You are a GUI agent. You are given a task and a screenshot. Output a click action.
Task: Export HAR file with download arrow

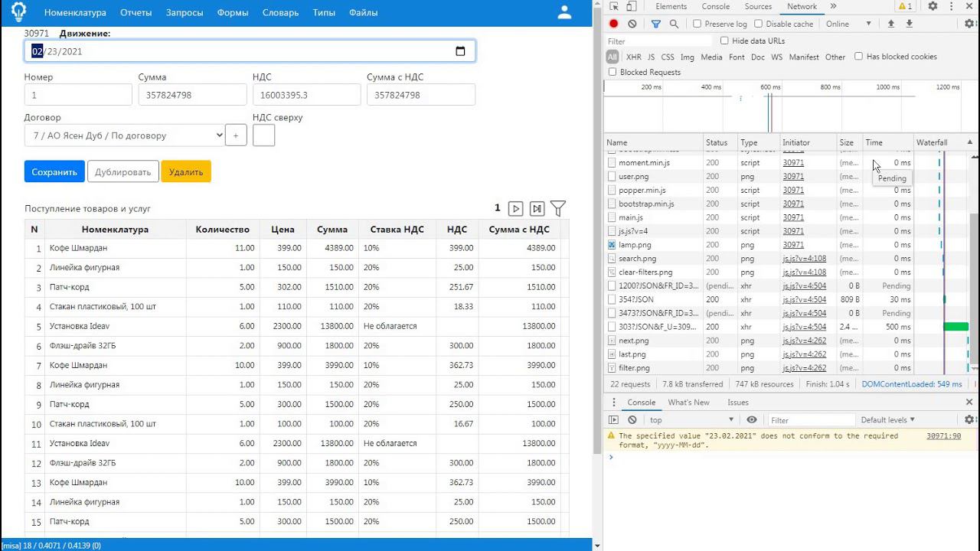910,24
